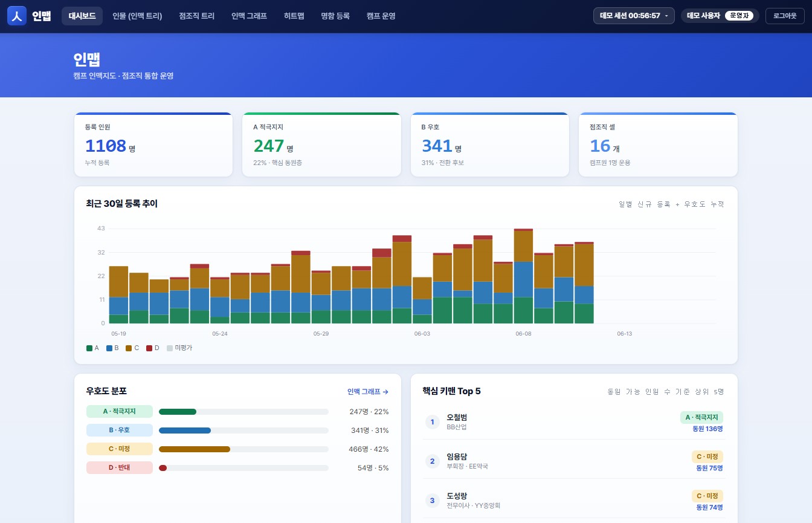This screenshot has height=523, width=812.
Task: Toggle the red D legend series
Action: point(153,348)
